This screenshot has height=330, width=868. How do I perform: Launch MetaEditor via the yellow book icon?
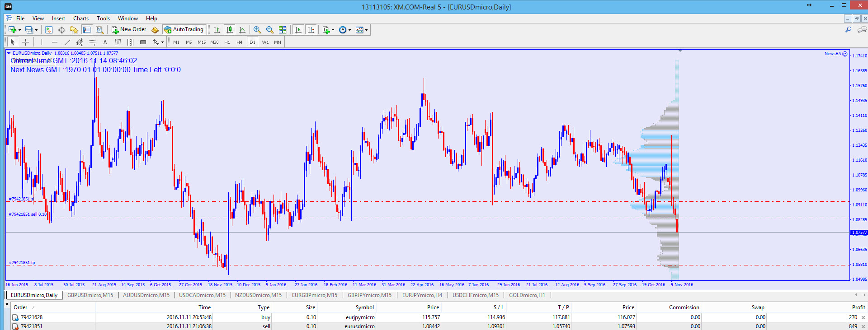click(x=155, y=30)
